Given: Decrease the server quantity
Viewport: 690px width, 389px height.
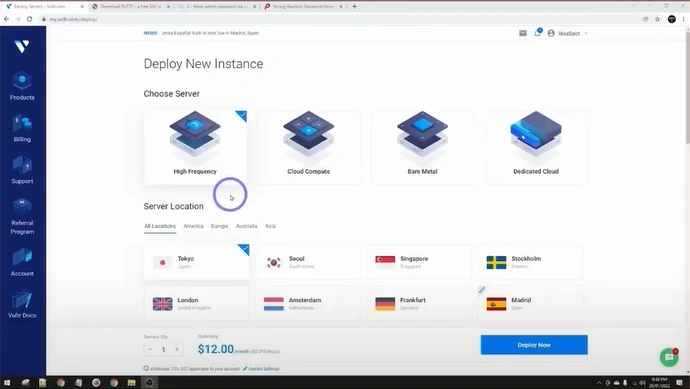Looking at the screenshot, I should [150, 349].
